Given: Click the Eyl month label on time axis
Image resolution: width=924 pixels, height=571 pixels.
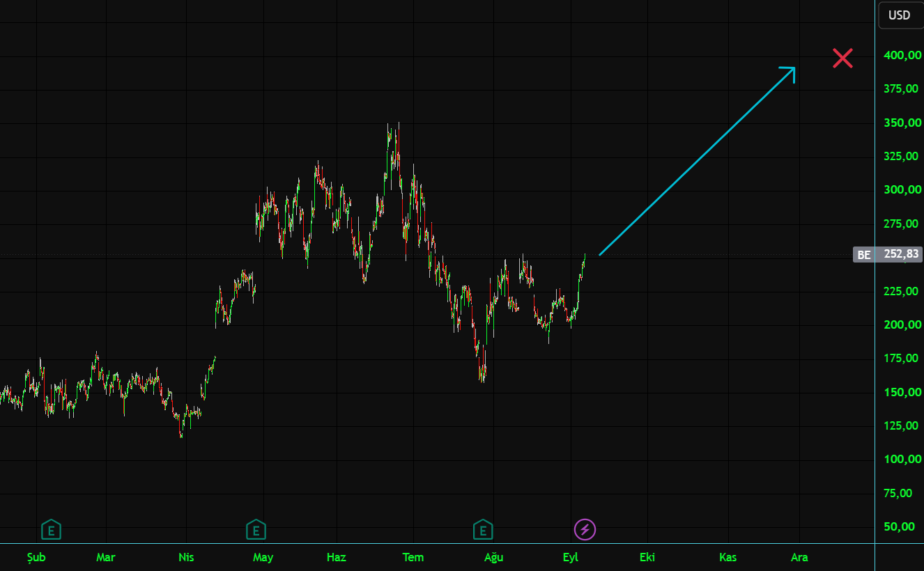Looking at the screenshot, I should [571, 557].
